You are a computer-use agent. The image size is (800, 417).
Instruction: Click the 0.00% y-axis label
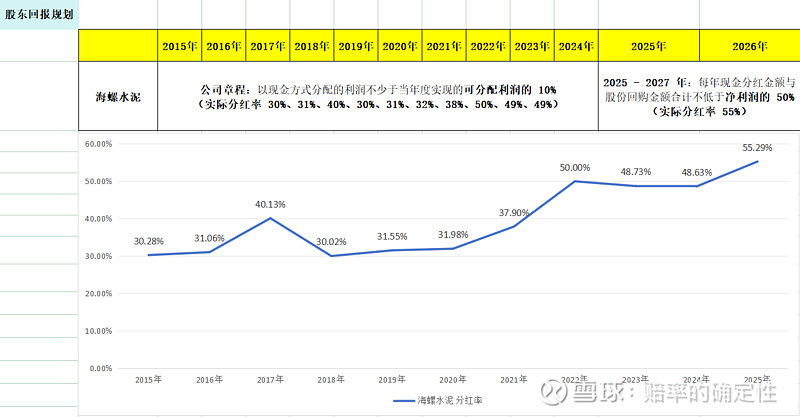tap(101, 368)
